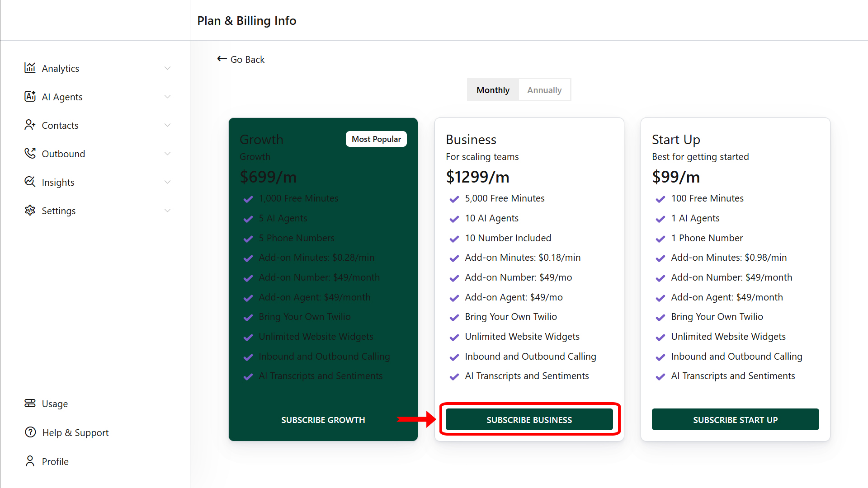The width and height of the screenshot is (868, 488).
Task: Open the Usage page
Action: 55,404
